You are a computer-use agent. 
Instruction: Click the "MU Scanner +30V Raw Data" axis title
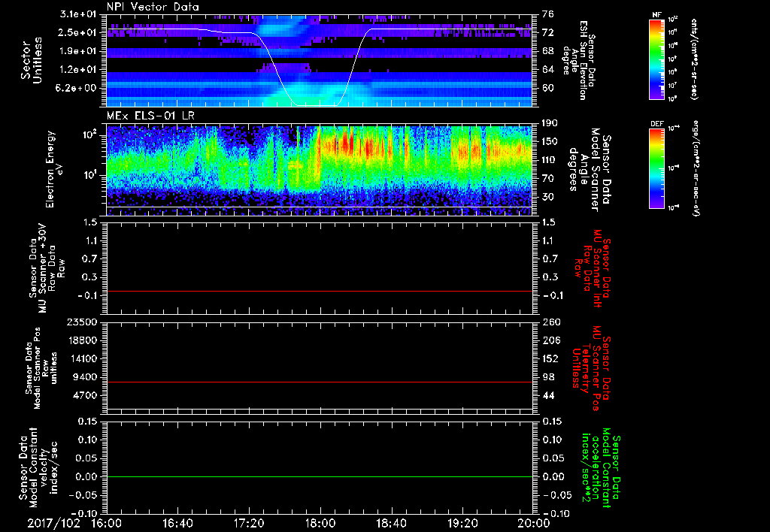click(x=47, y=268)
